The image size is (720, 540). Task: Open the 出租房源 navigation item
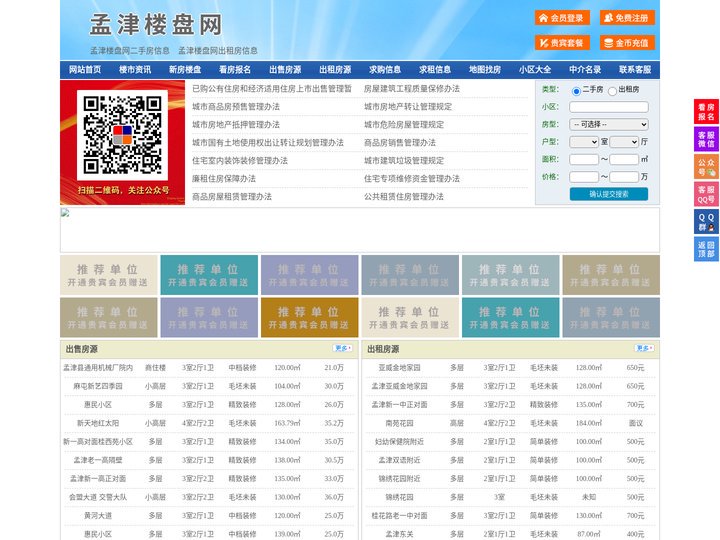pos(335,70)
